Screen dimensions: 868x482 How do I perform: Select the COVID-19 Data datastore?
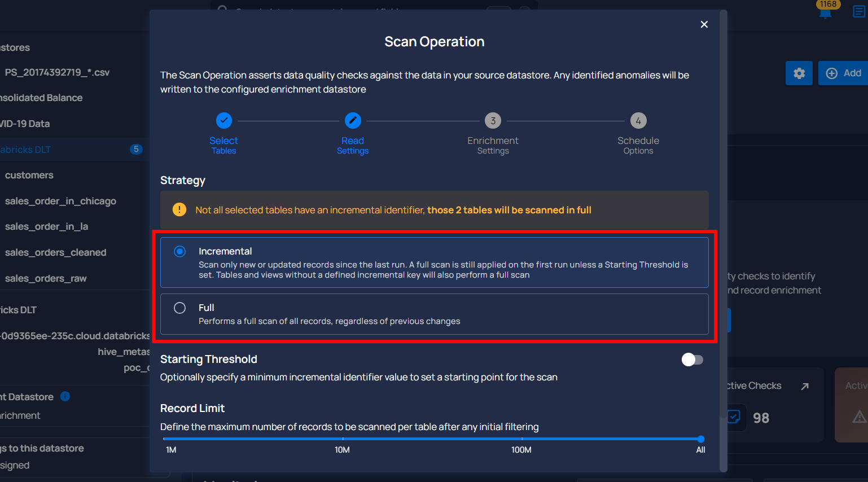25,124
